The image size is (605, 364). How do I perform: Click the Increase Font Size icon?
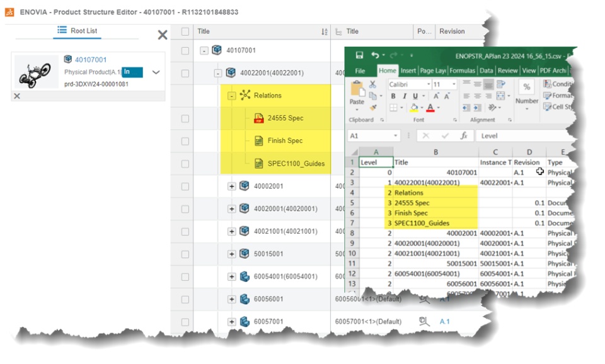436,96
